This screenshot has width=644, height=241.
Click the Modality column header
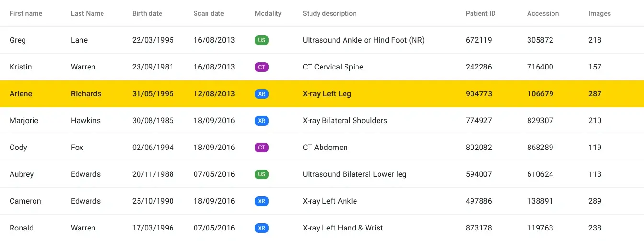pos(268,13)
